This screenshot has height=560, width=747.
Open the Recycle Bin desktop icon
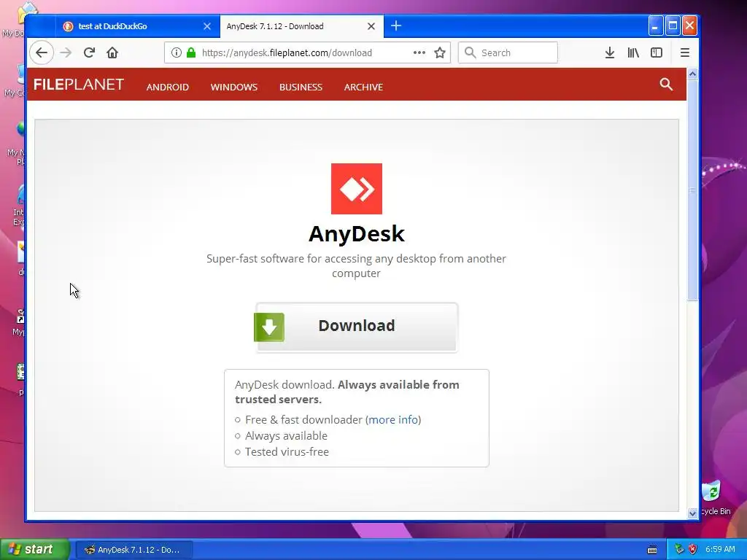point(713,497)
